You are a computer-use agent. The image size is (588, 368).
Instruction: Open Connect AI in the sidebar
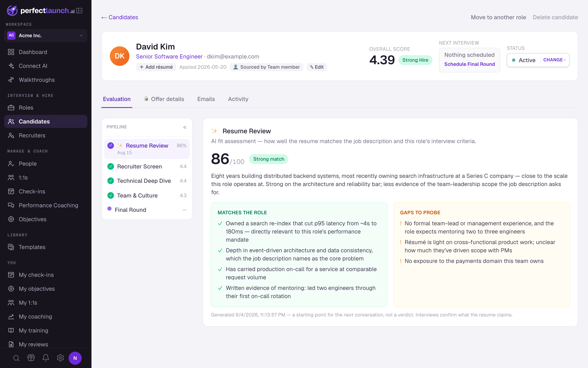click(46, 66)
